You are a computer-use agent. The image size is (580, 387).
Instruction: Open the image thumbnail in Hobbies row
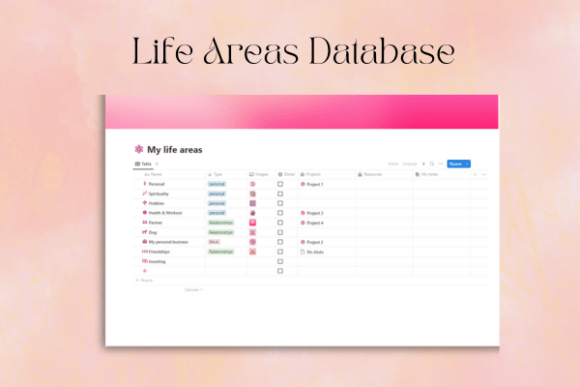pyautogui.click(x=253, y=203)
